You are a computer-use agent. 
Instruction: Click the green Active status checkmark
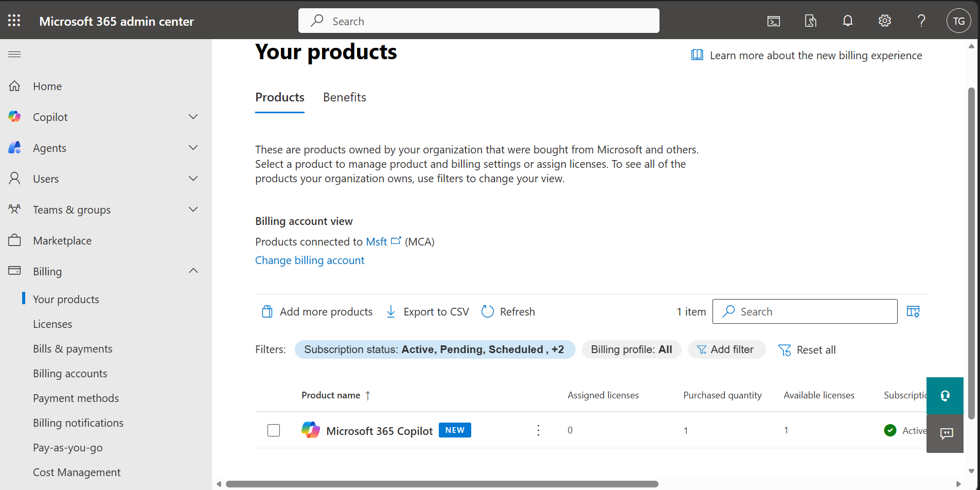pyautogui.click(x=890, y=430)
